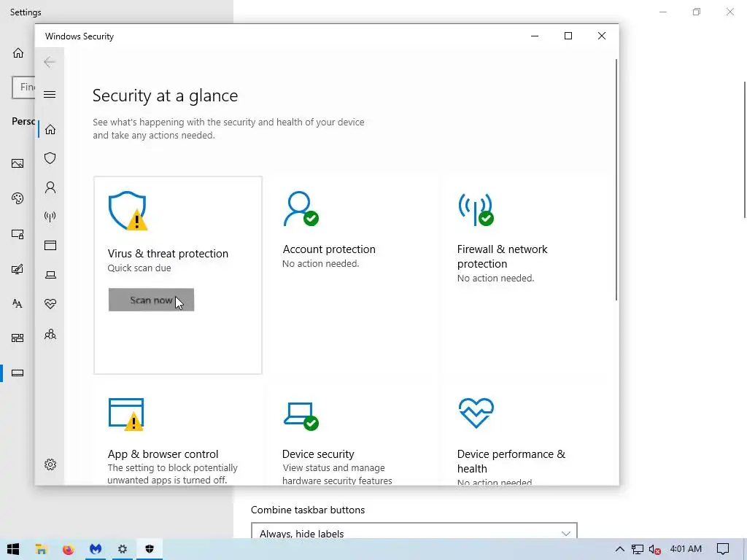Screen dimensions: 747x560
Task: Close the Windows Security window
Action: point(602,36)
